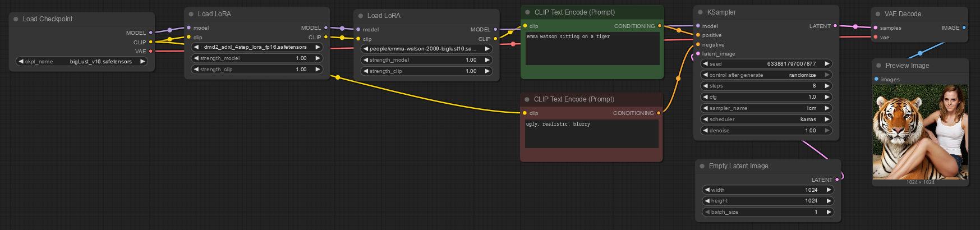Collapse the VAE Decode node via its title dot
Screen dimensions: 980x230
click(878, 14)
